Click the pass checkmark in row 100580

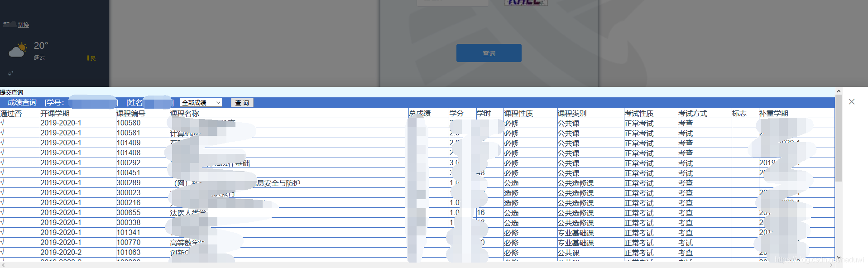[x=2, y=123]
